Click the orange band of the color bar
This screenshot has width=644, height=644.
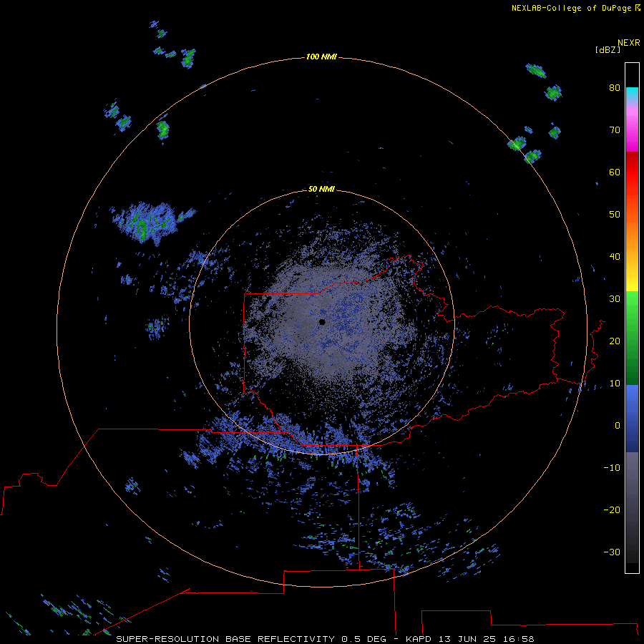632,230
